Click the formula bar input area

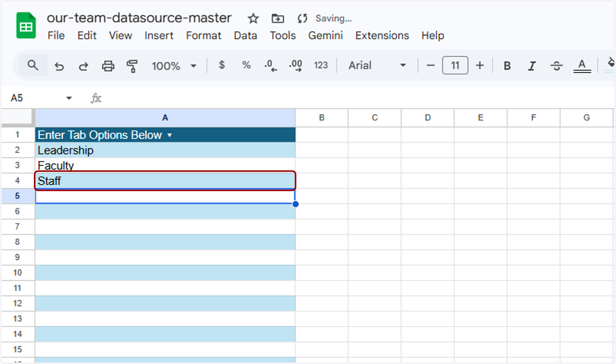(x=359, y=98)
